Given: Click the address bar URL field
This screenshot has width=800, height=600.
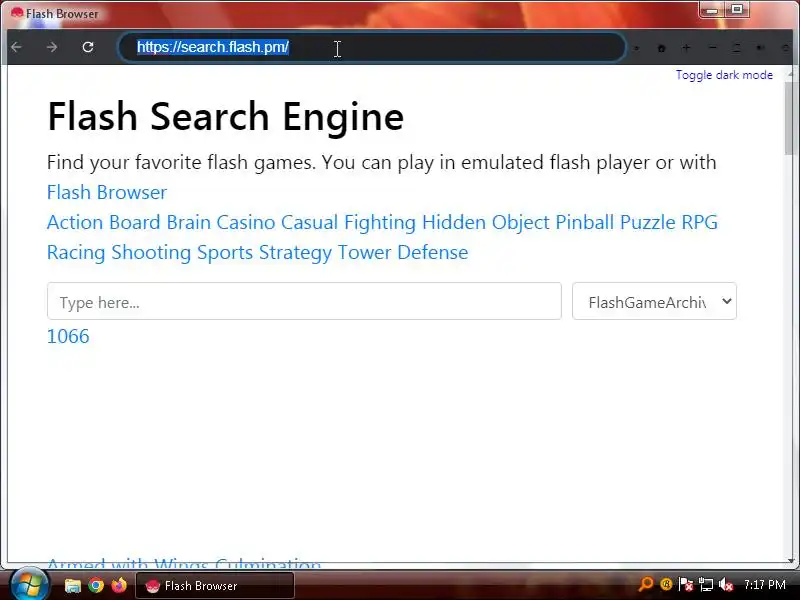Looking at the screenshot, I should [371, 47].
